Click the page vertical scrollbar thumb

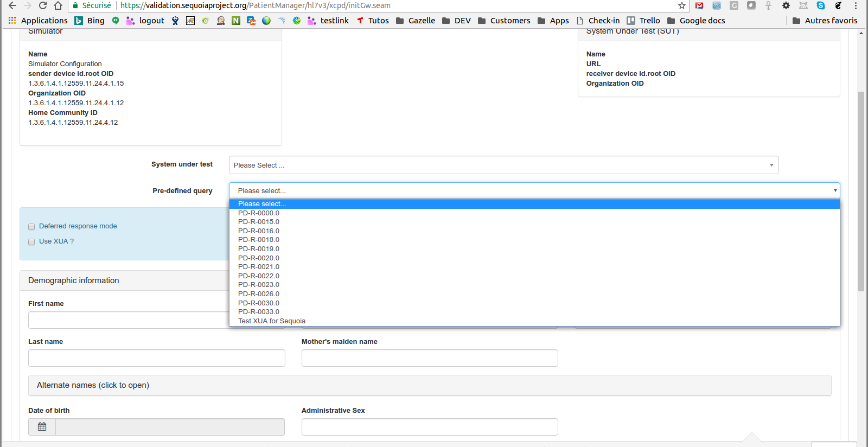861,191
